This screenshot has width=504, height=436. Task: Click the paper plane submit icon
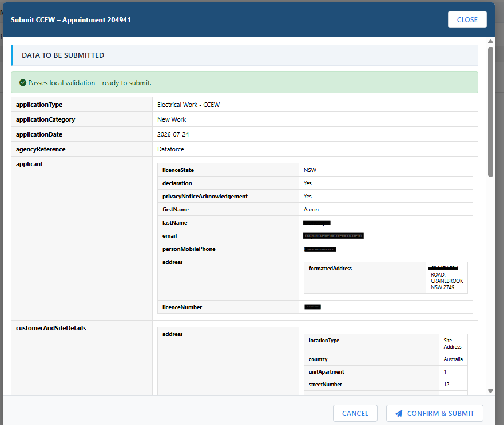[x=399, y=413]
